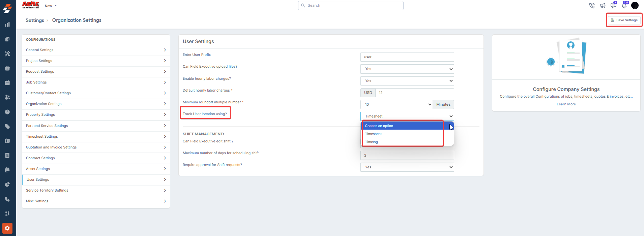Click the Enter User Prefix input field
Viewport: 644px width, 236px height.
click(x=407, y=57)
